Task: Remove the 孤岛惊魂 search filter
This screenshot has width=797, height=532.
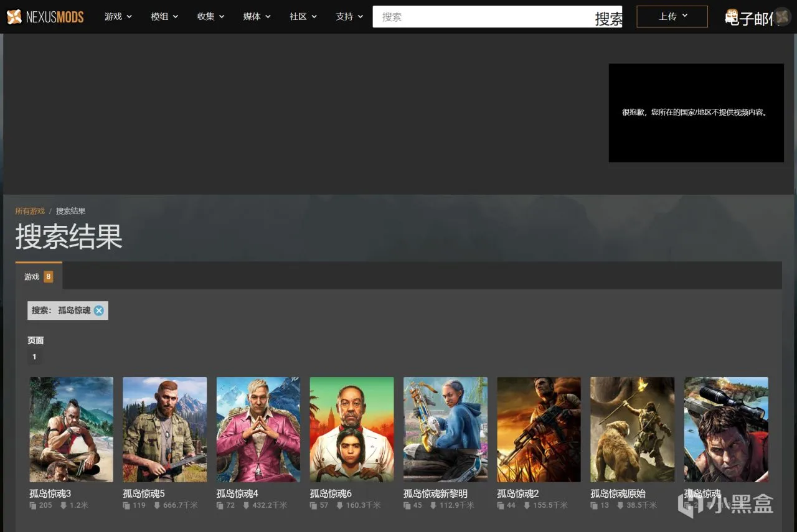Action: (x=99, y=310)
